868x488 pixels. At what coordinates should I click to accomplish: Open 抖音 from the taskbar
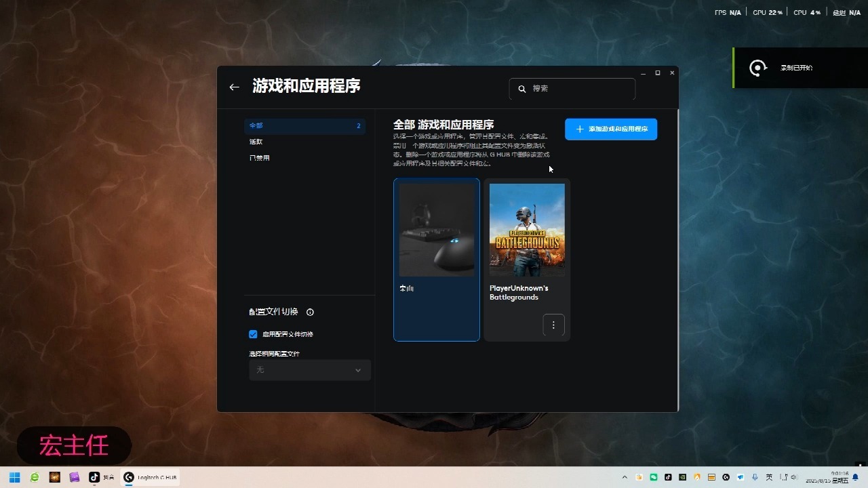(x=94, y=476)
